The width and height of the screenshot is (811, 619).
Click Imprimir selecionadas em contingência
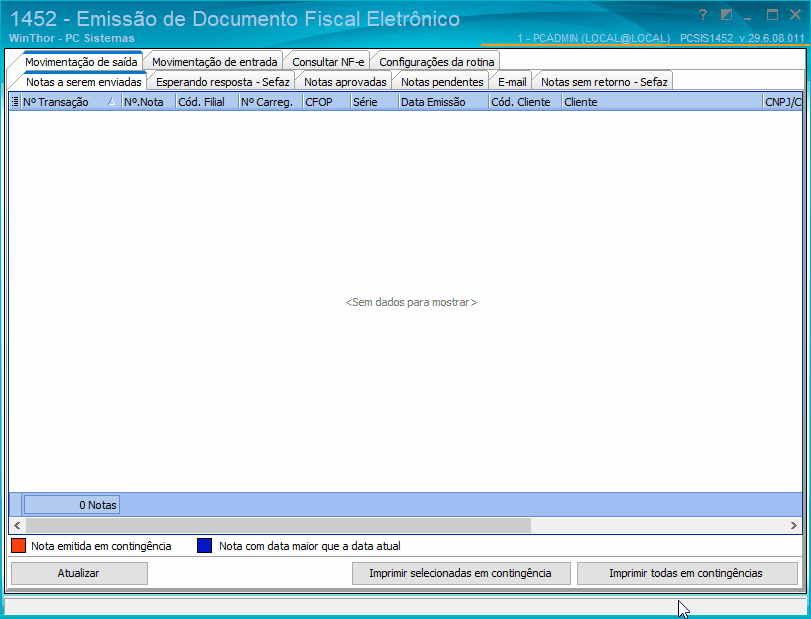click(x=461, y=573)
